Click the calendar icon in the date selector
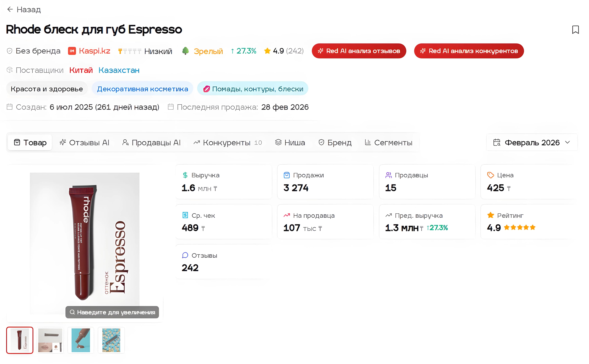This screenshot has width=589, height=364. tap(497, 142)
